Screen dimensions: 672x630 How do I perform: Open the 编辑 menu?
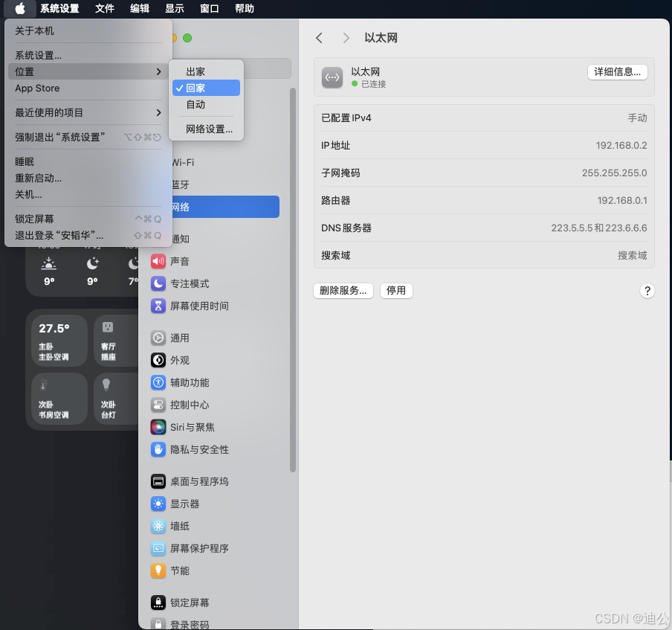coord(140,9)
